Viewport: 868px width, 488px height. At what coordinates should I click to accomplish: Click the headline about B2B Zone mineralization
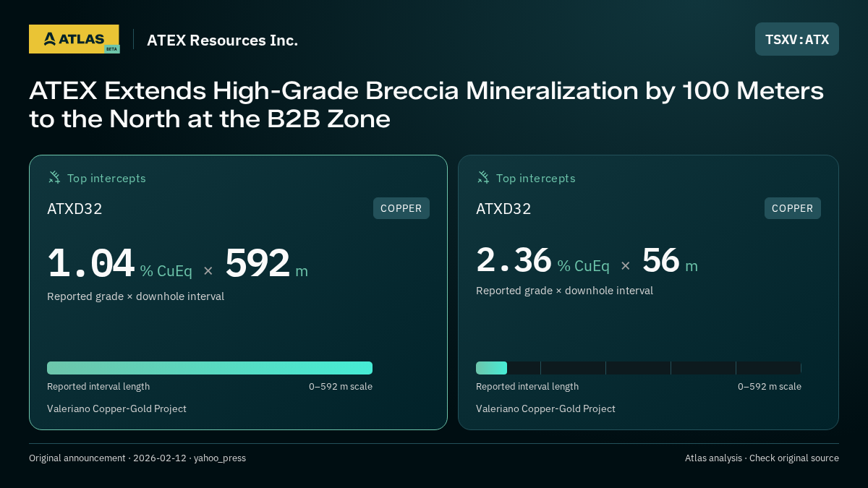click(426, 105)
